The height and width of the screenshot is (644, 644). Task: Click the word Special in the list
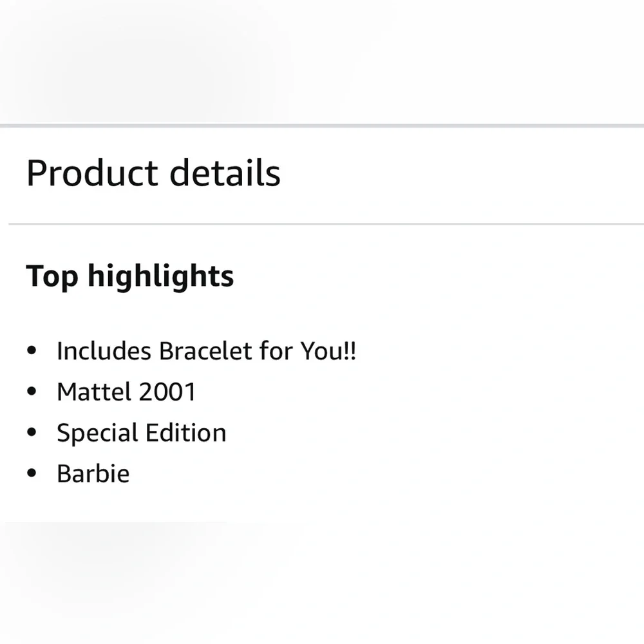click(x=95, y=433)
